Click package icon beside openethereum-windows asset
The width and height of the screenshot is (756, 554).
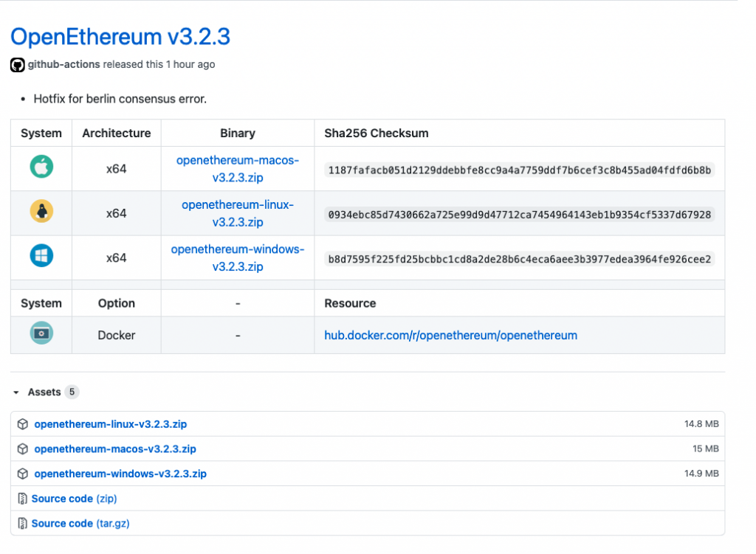pos(23,474)
